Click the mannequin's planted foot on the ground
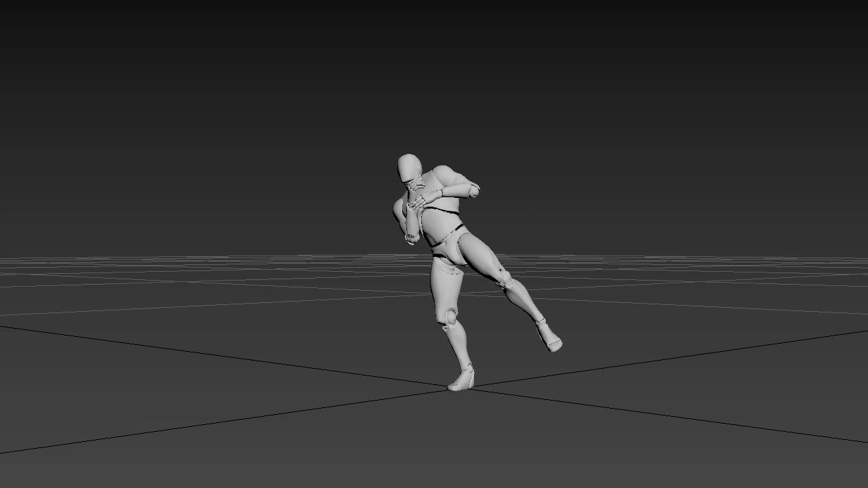This screenshot has height=488, width=868. (461, 379)
